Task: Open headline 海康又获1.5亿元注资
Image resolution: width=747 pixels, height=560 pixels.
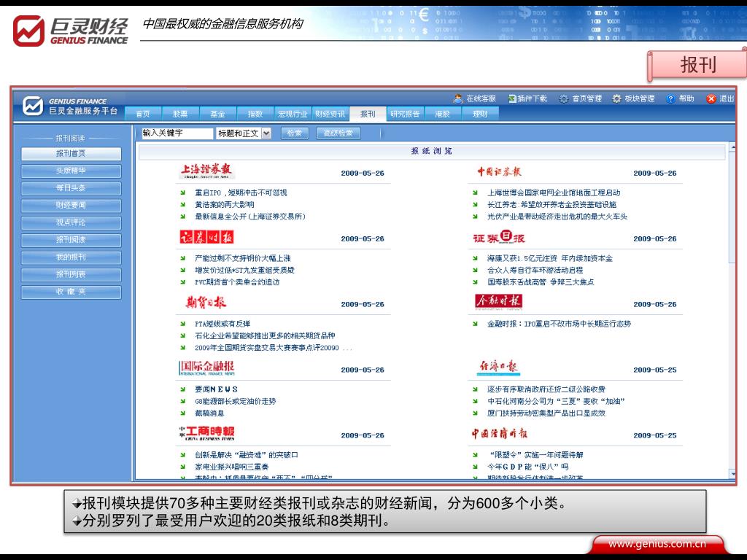Action: (x=550, y=259)
